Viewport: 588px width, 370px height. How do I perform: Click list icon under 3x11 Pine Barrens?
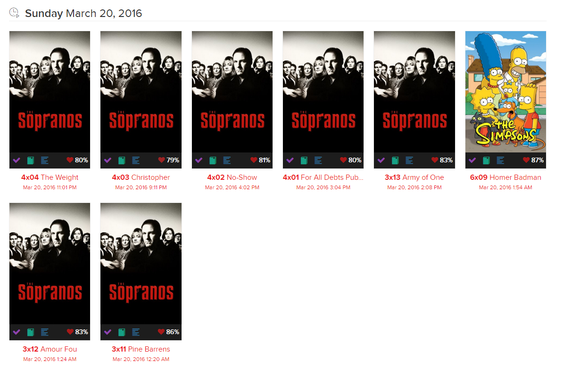136,332
